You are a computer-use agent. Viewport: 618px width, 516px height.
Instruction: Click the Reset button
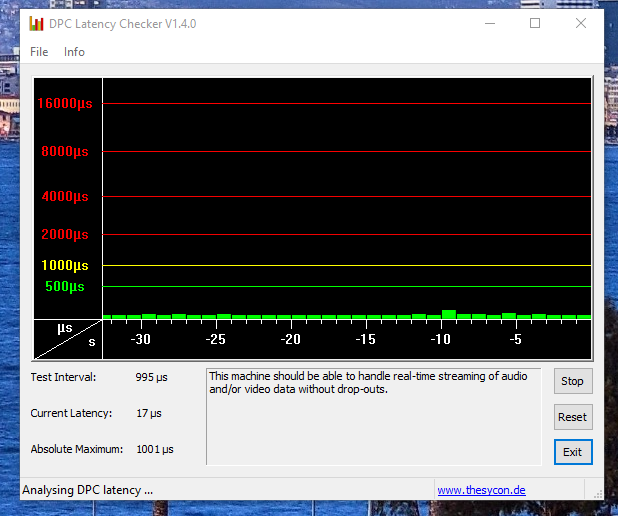point(573,417)
